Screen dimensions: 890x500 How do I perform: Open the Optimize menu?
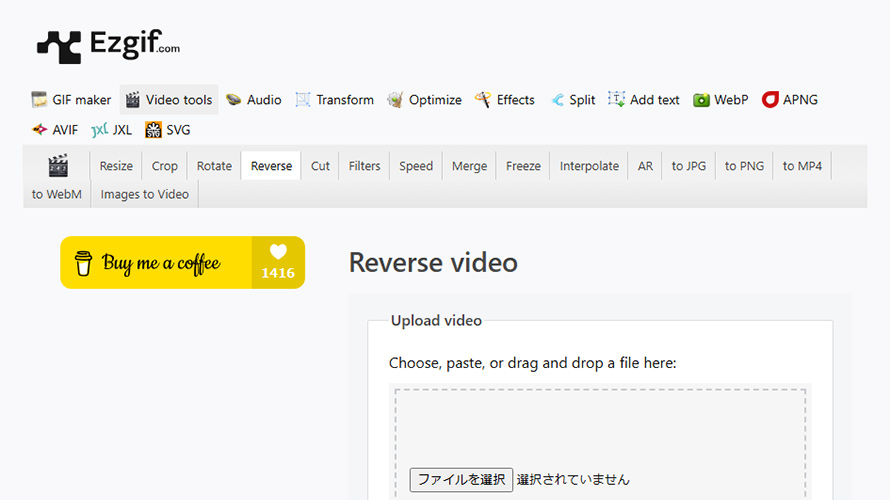click(425, 100)
